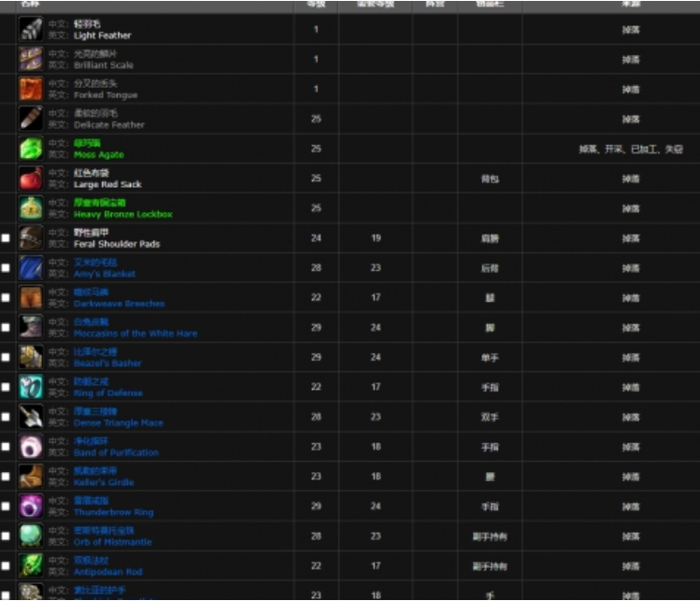This screenshot has height=601, width=700.
Task: Click the Moss Agate green gem icon
Action: click(31, 149)
